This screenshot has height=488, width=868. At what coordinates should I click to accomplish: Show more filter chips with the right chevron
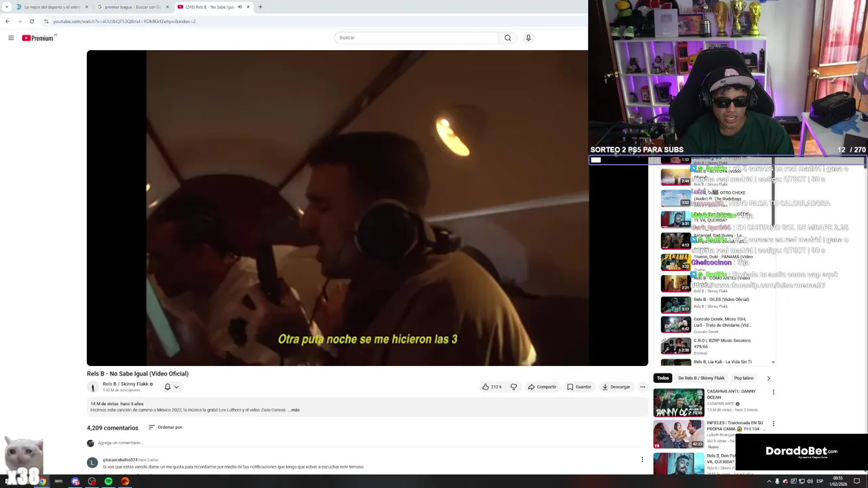pyautogui.click(x=768, y=378)
